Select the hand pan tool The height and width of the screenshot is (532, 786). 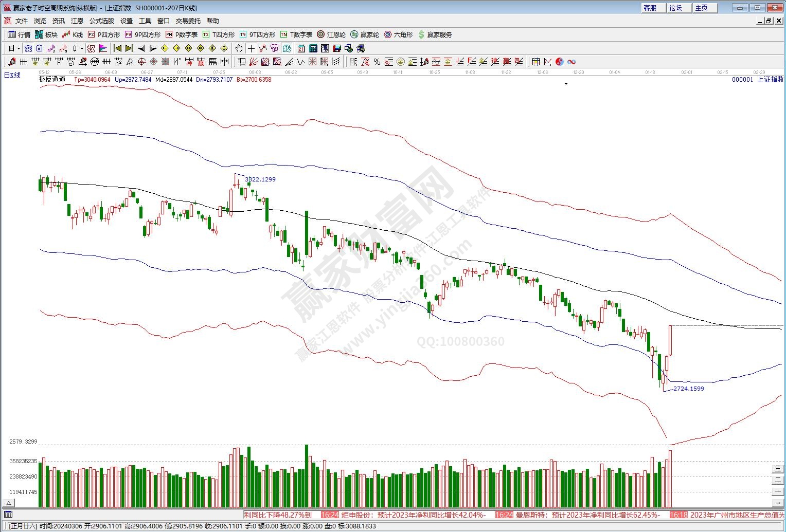coord(239,48)
